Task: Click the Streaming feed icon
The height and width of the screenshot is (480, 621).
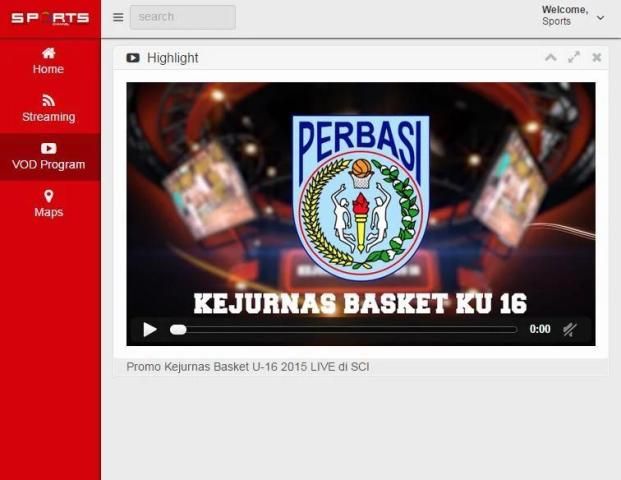Action: tap(48, 100)
